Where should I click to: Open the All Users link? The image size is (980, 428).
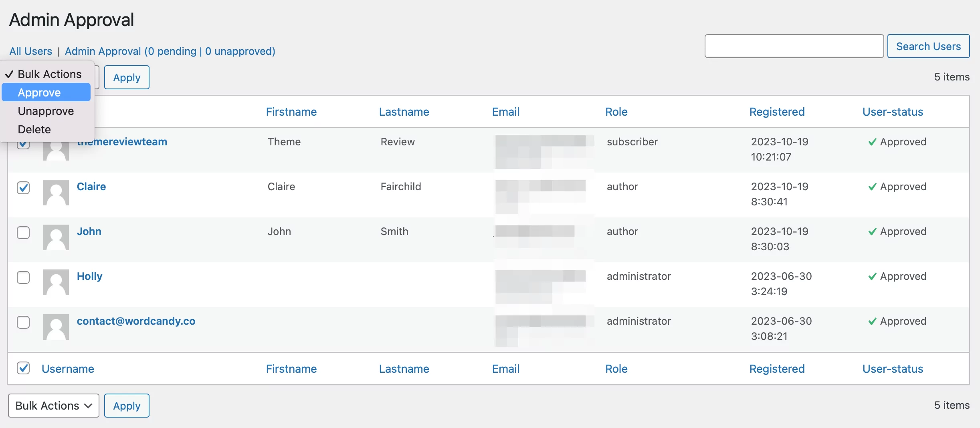pos(31,51)
